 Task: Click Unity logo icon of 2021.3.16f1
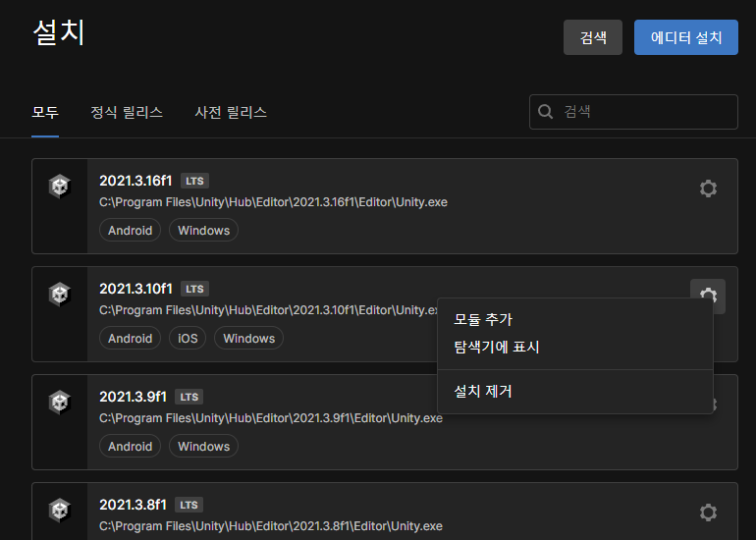(60, 187)
